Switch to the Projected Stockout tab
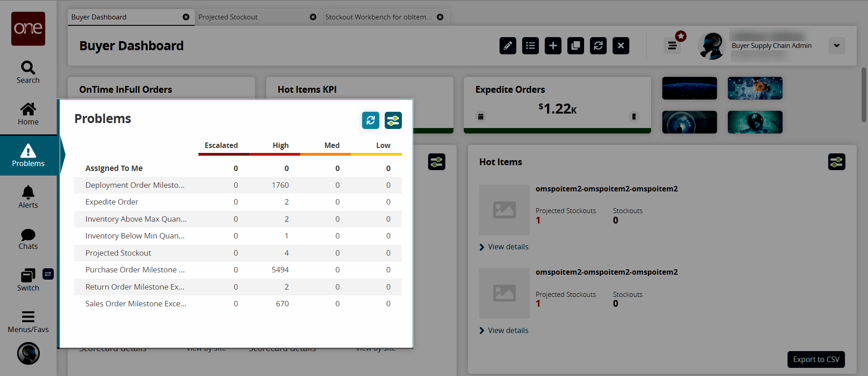The height and width of the screenshot is (376, 868). 258,17
